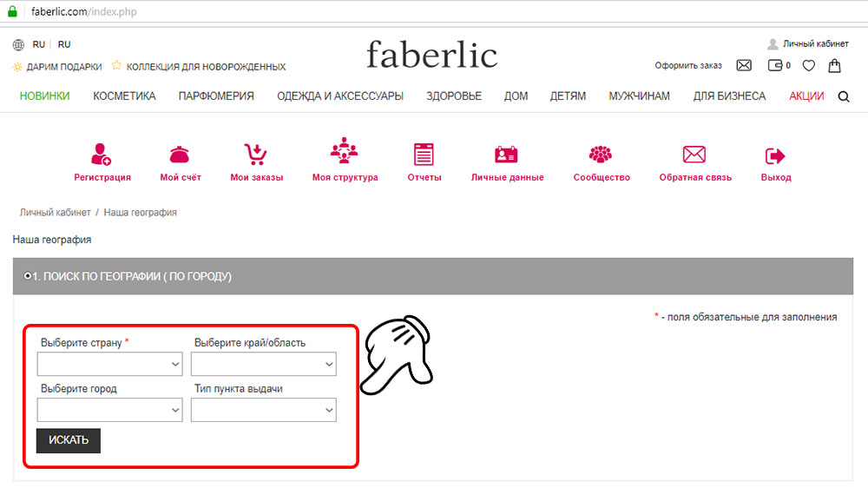Expand the Тип пункта выдачи dropdown
Viewport: 868px width, 488px height.
264,411
